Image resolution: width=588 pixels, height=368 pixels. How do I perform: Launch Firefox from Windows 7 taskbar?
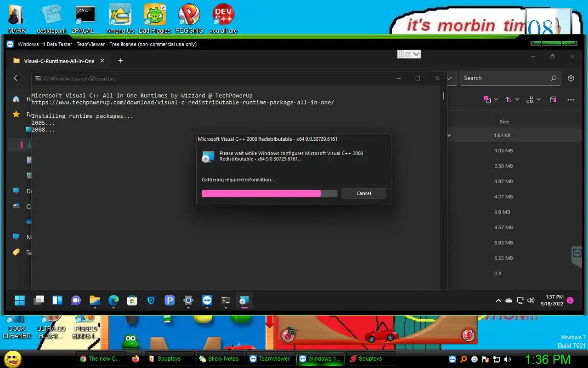136,359
